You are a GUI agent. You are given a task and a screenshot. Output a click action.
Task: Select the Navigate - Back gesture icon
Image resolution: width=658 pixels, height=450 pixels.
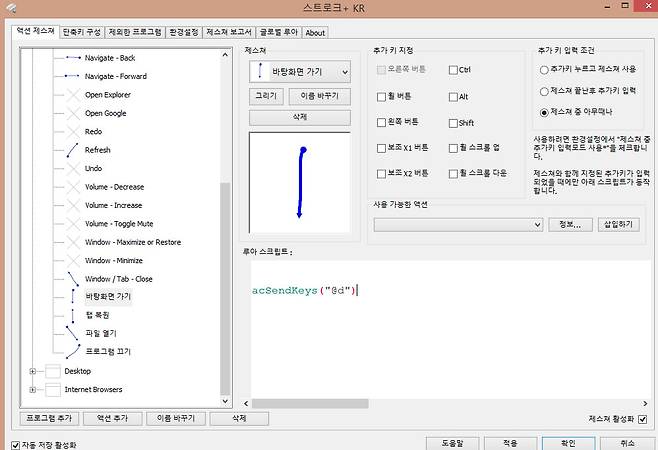(x=72, y=58)
